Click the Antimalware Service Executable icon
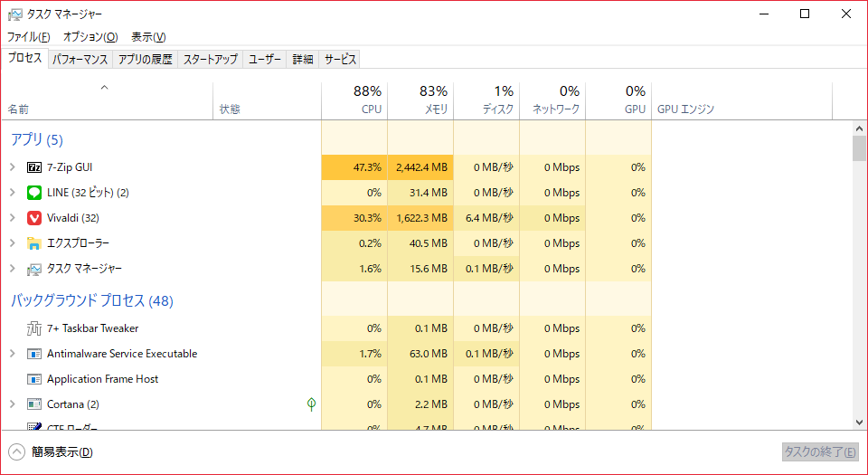868x475 pixels. [x=34, y=354]
